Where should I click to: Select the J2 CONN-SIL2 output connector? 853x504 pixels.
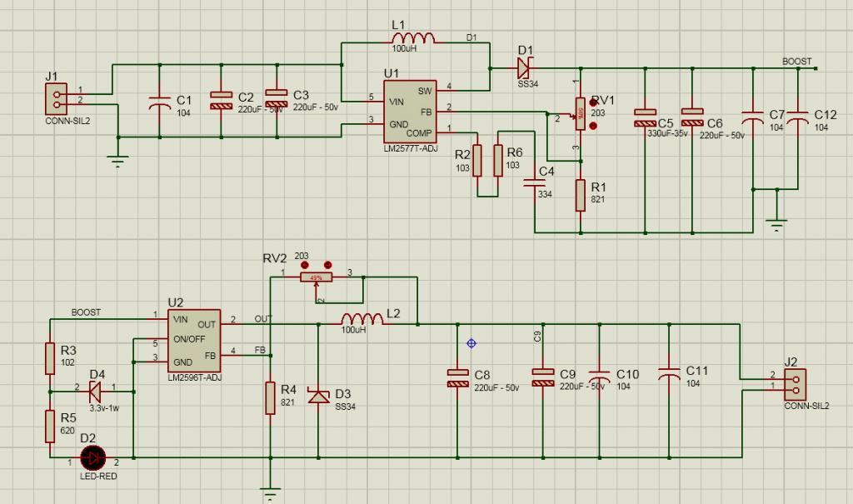pyautogui.click(x=796, y=385)
